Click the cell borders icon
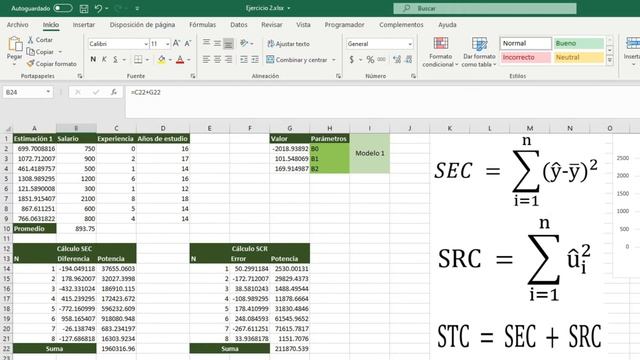The image size is (640, 360). pyautogui.click(x=138, y=60)
